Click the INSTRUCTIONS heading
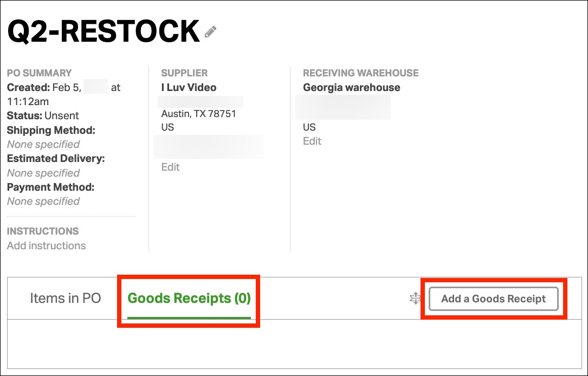Screen dimensions: 588x376 43,231
